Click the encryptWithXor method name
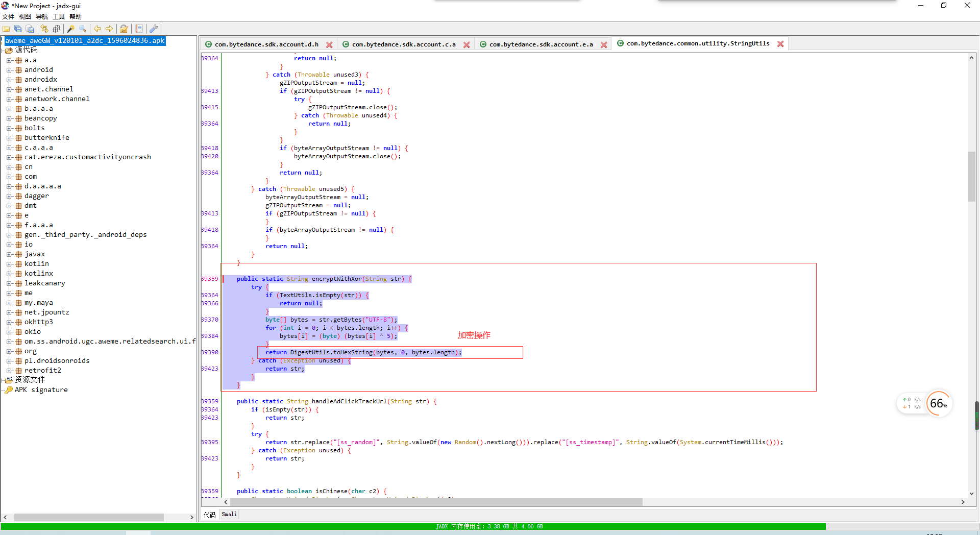Viewport: 980px width, 535px height. pyautogui.click(x=336, y=279)
